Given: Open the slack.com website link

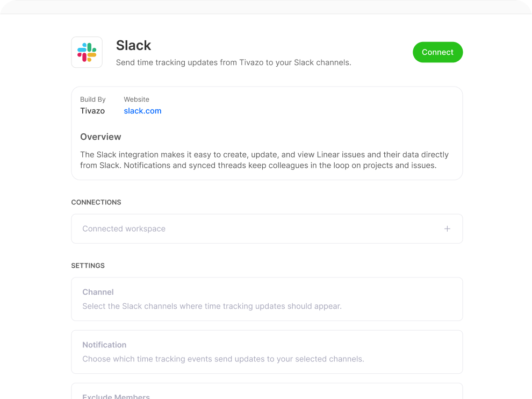Looking at the screenshot, I should coord(142,111).
